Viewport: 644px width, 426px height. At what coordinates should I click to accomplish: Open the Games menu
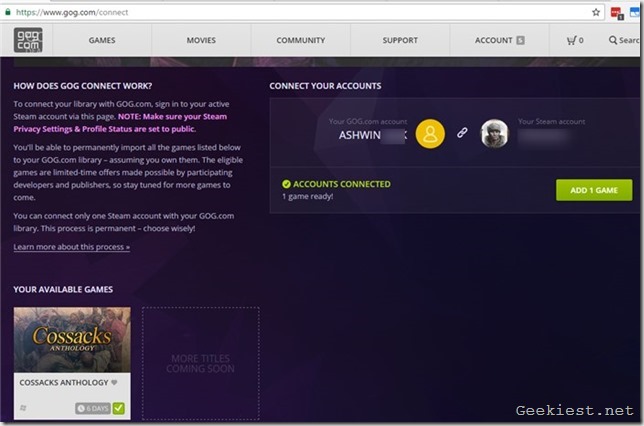(102, 41)
